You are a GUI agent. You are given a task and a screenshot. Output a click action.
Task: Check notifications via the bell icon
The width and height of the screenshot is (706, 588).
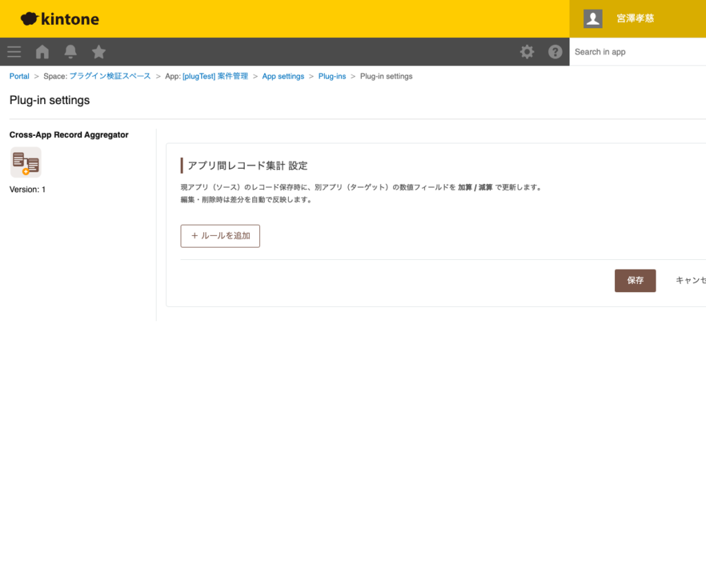(x=70, y=51)
